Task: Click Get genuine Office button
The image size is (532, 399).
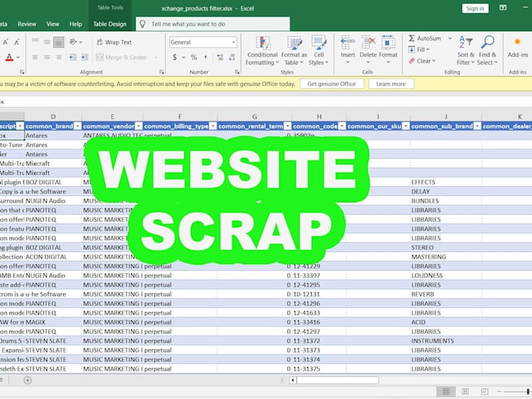Action: [331, 84]
